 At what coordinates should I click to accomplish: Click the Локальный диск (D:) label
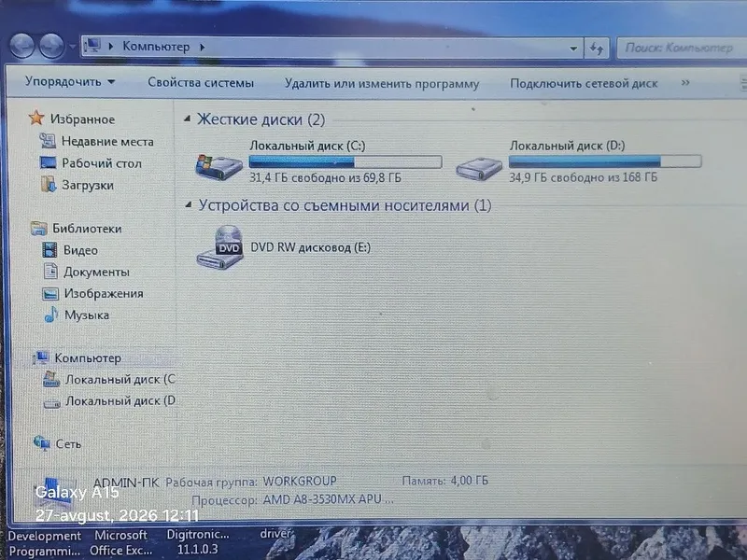[567, 146]
